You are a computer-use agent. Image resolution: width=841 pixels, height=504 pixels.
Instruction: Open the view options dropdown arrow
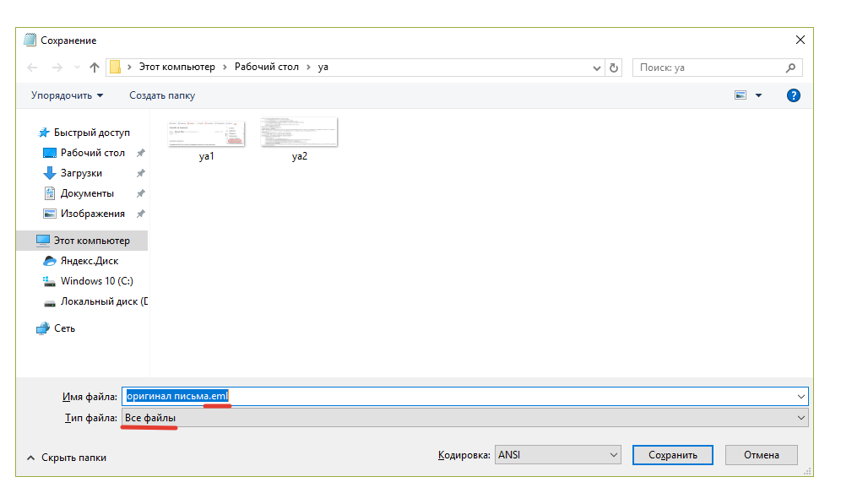point(758,95)
